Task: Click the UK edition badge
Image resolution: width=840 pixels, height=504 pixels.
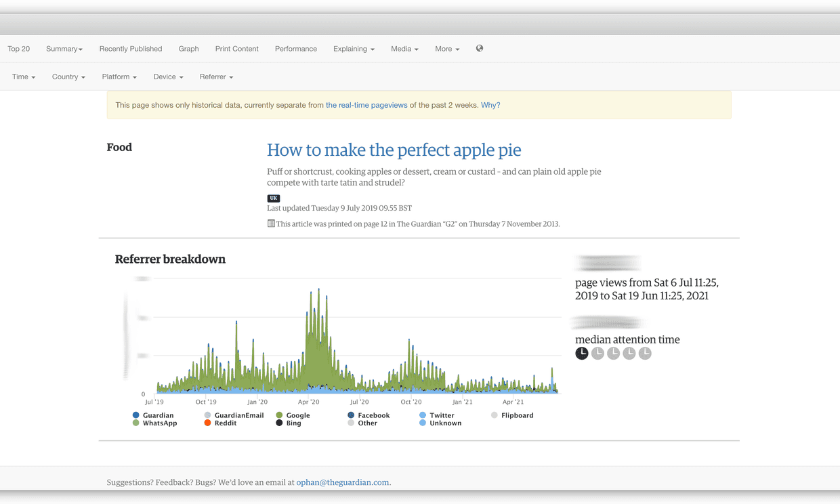Action: pyautogui.click(x=273, y=198)
